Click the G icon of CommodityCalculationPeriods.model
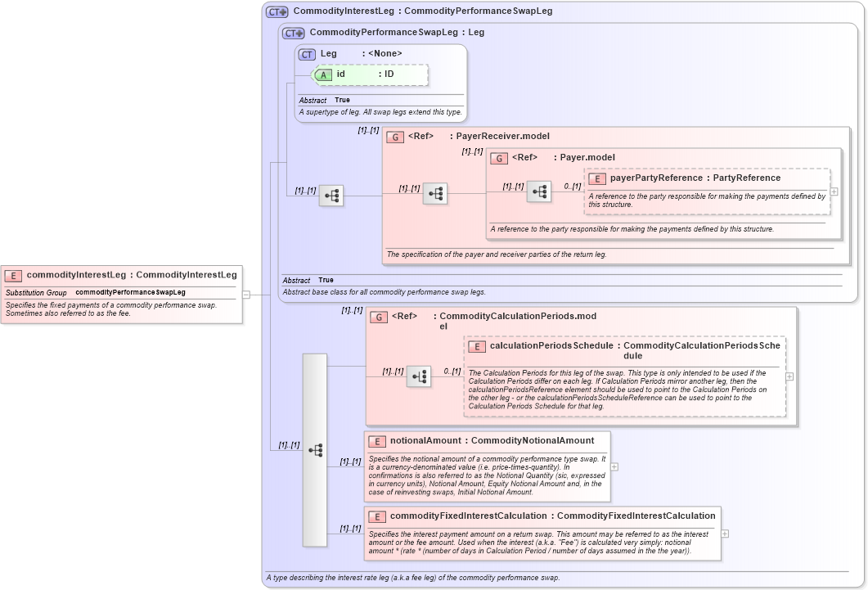The height and width of the screenshot is (590, 868). [379, 317]
